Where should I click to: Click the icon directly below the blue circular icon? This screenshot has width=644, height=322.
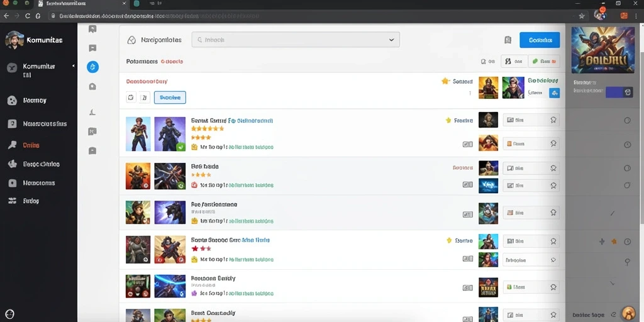click(x=92, y=86)
